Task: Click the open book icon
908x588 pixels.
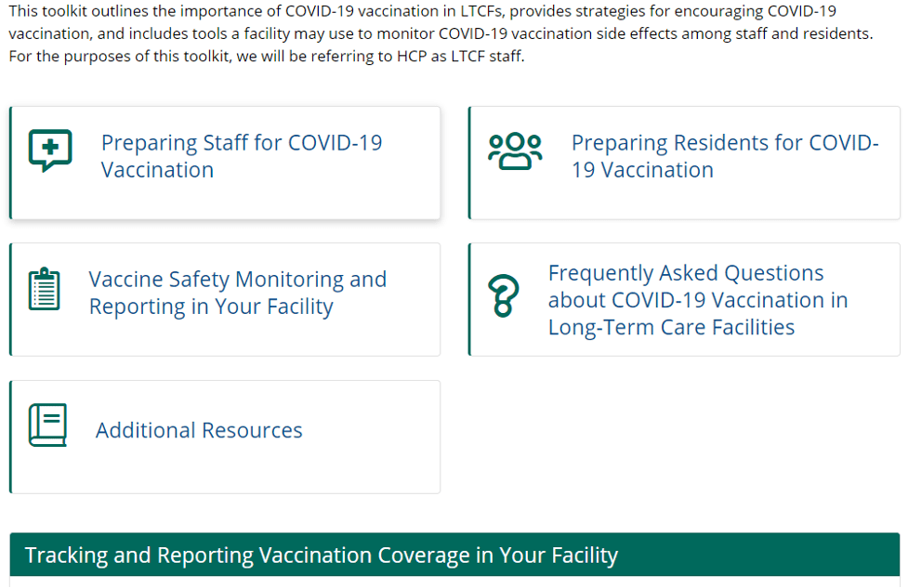Action: tap(47, 425)
